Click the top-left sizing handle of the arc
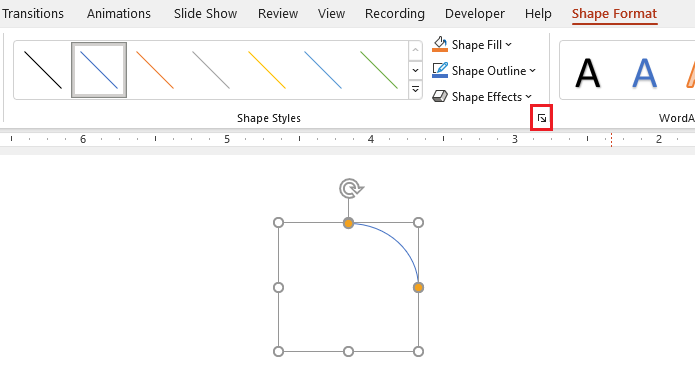 [278, 222]
